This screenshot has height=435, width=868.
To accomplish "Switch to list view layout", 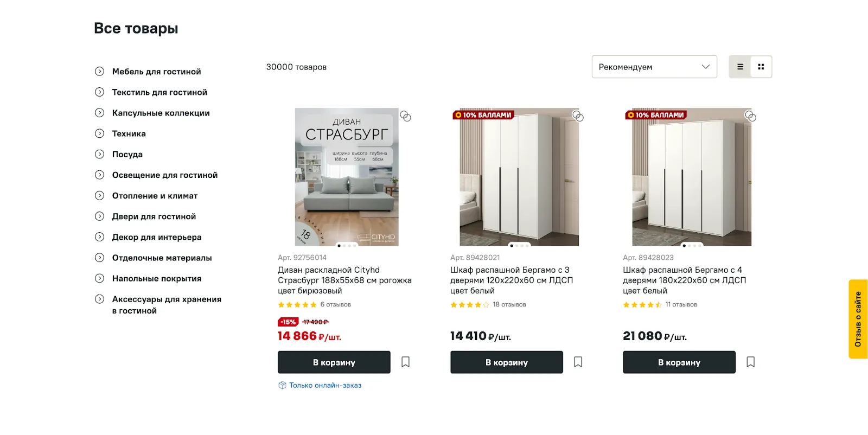I will [740, 67].
